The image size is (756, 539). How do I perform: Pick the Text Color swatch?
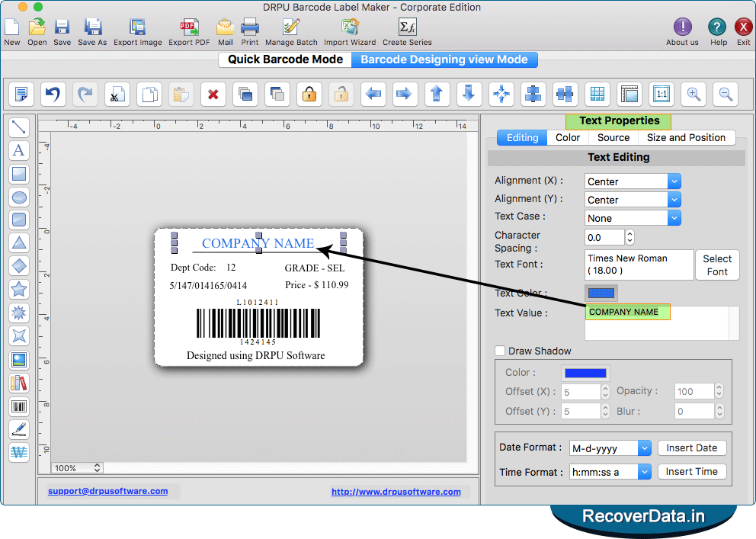pyautogui.click(x=601, y=293)
